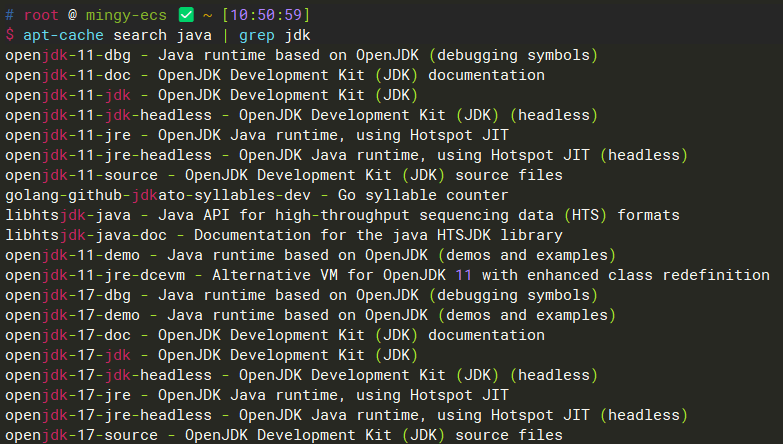Viewport: 783px width, 444px height.
Task: Click the grep command word
Action: coord(257,35)
